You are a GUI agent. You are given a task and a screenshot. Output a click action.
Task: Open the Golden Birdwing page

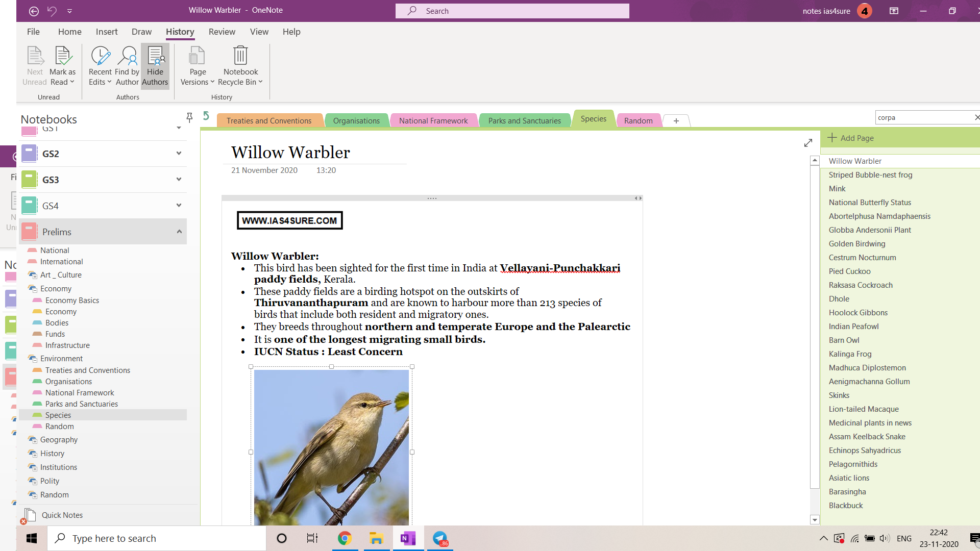(857, 244)
